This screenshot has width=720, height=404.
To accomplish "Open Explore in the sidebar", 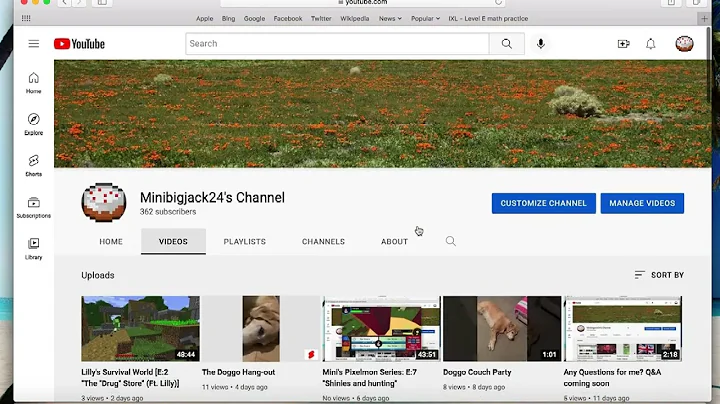I will 34,124.
